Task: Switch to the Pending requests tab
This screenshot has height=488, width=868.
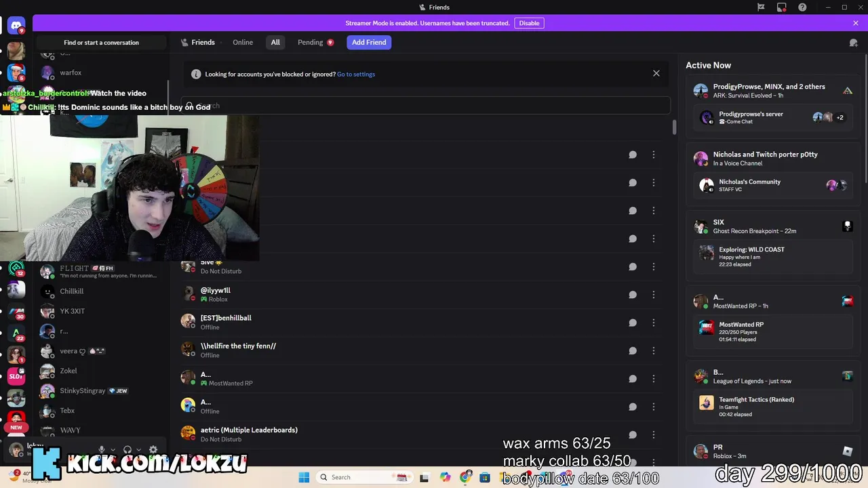Action: 315,42
